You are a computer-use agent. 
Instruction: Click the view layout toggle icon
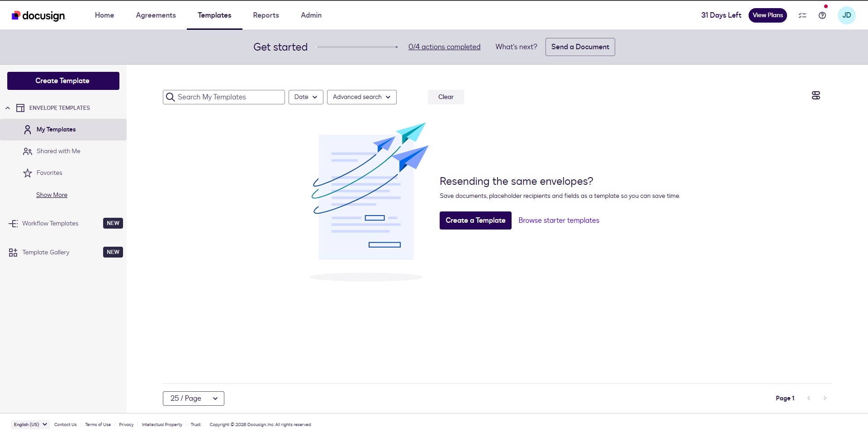click(816, 95)
